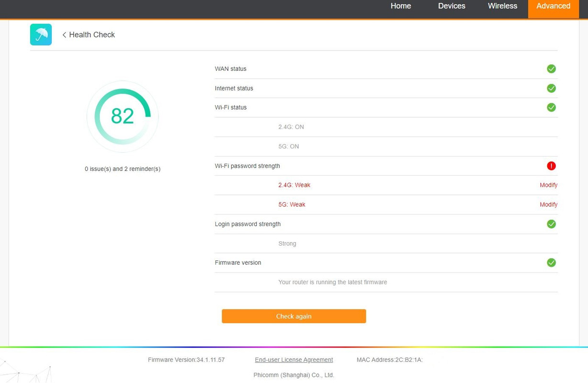Image resolution: width=588 pixels, height=383 pixels.
Task: Click the '2.4G: Weak' warning text
Action: click(x=294, y=185)
